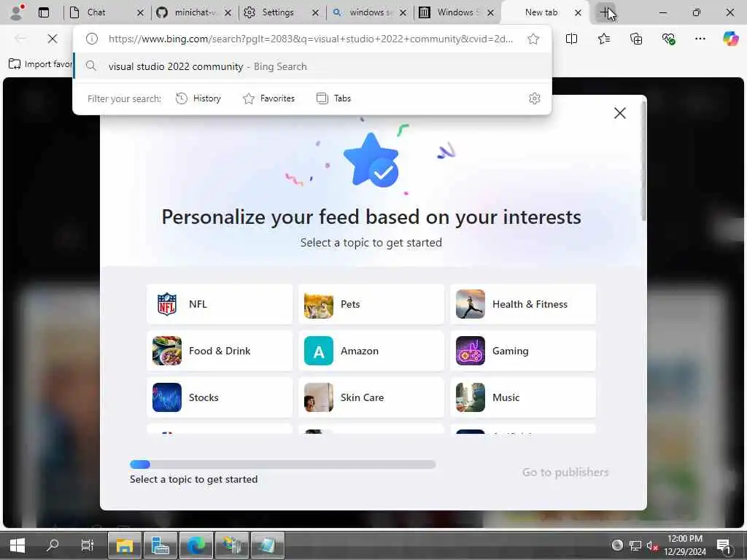Switch to the minichat GitHub tab
This screenshot has height=560, width=747.
click(194, 12)
